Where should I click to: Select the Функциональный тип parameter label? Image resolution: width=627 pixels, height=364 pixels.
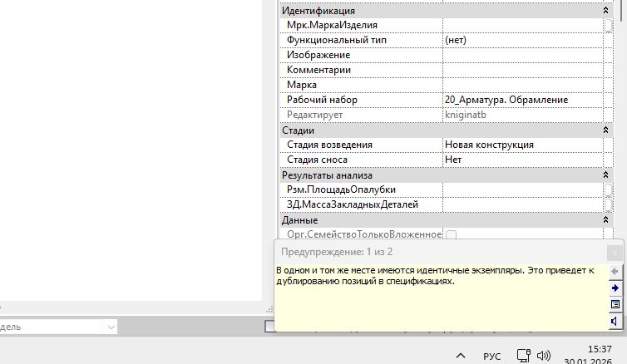coord(336,41)
